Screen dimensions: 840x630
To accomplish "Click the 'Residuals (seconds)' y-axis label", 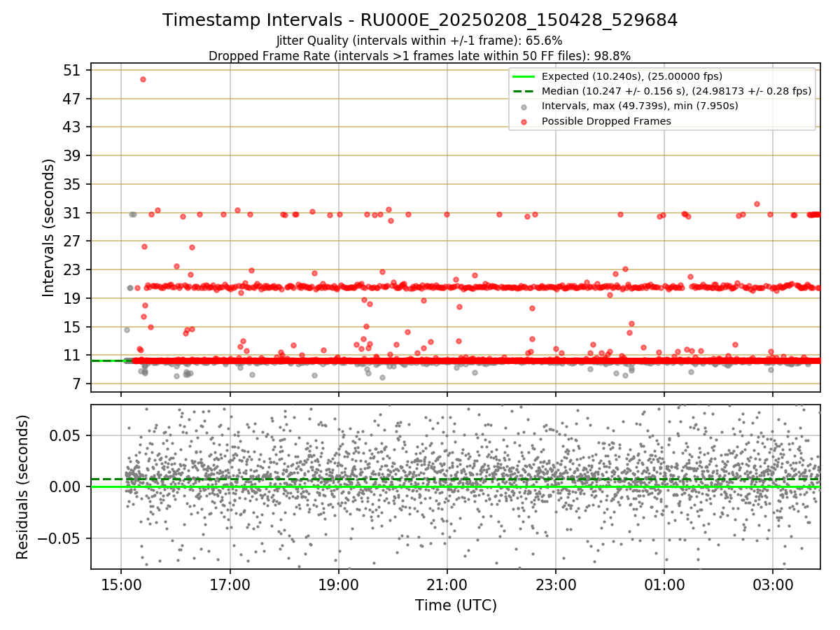I will [x=22, y=487].
